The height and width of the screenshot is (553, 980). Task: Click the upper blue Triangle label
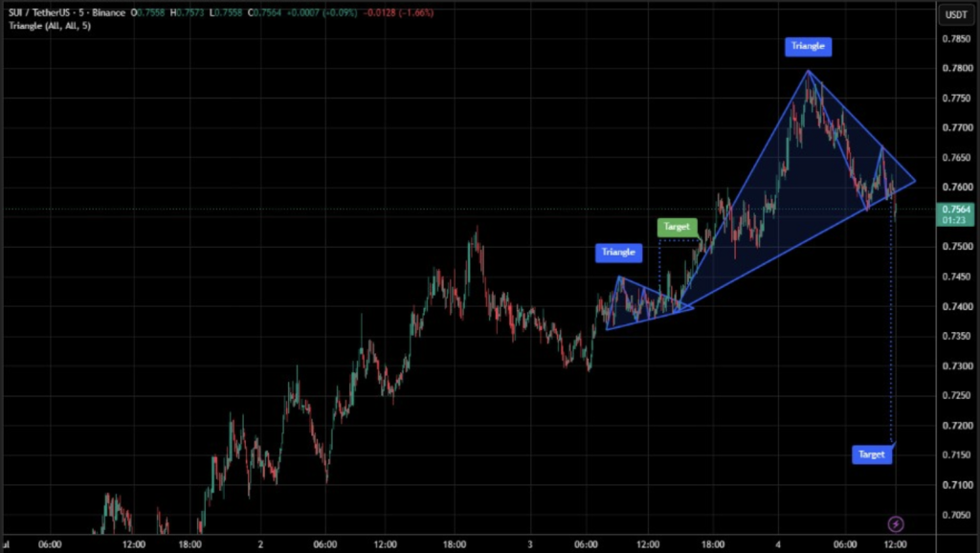[x=808, y=46]
